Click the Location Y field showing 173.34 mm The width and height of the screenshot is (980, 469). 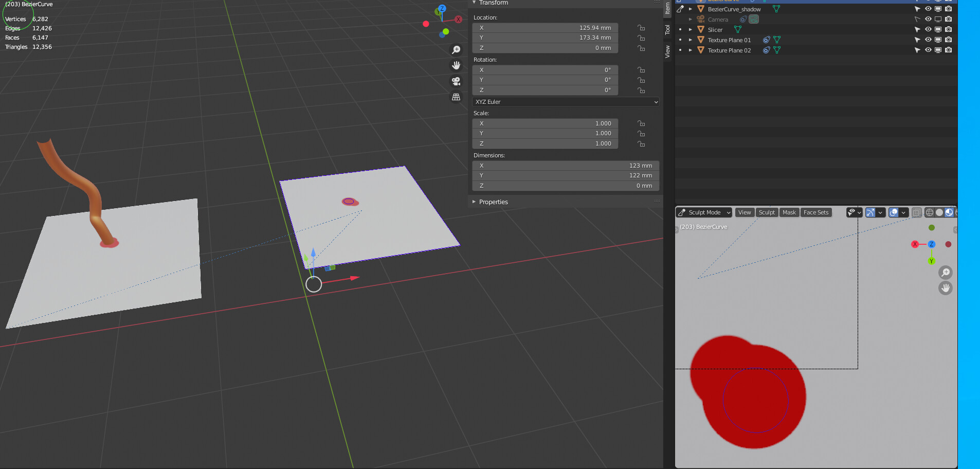[x=545, y=38]
